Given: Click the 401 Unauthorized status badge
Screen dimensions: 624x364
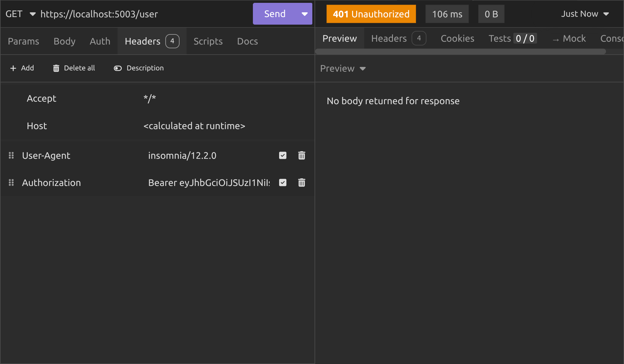Looking at the screenshot, I should pos(371,14).
